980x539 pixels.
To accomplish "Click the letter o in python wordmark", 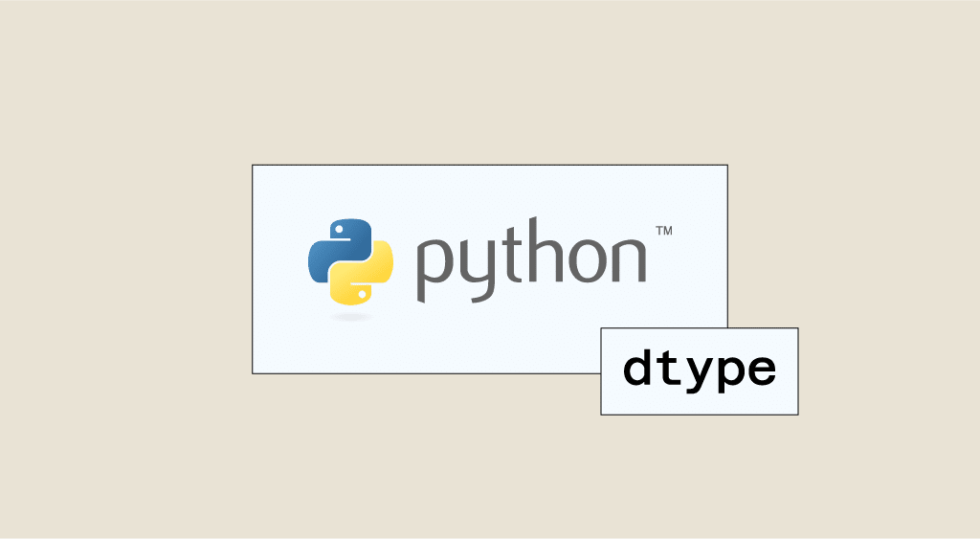I will [590, 260].
